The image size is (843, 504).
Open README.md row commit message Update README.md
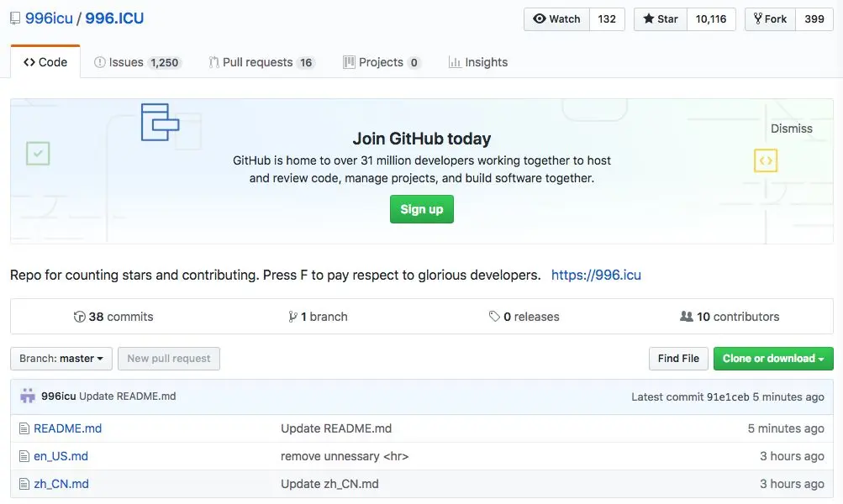[336, 428]
